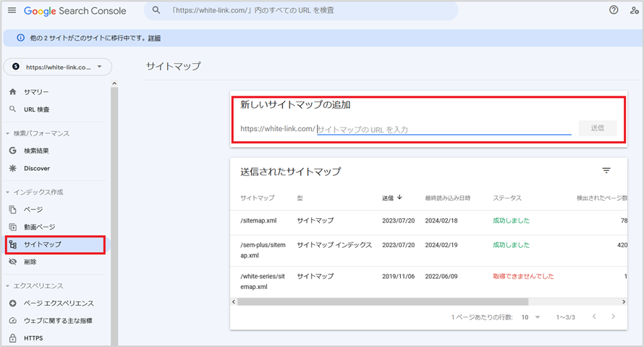Viewport: 644px width, 347px height.
Task: Sort by the ステータス column header
Action: (x=507, y=198)
